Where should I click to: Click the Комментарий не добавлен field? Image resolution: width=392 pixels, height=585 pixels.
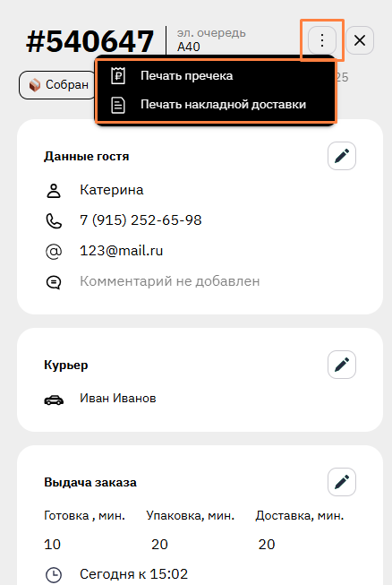click(169, 281)
